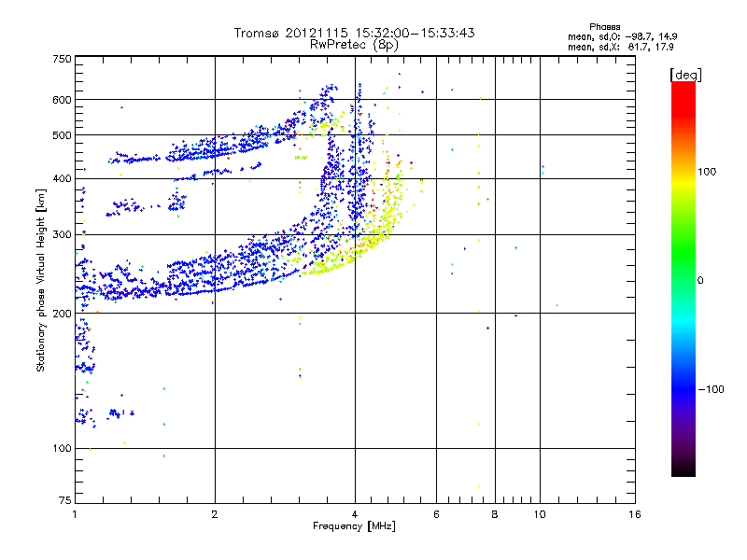Click the y-axis tick label "75"
Image resolution: width=747 pixels, height=560 pixels.
pyautogui.click(x=65, y=500)
